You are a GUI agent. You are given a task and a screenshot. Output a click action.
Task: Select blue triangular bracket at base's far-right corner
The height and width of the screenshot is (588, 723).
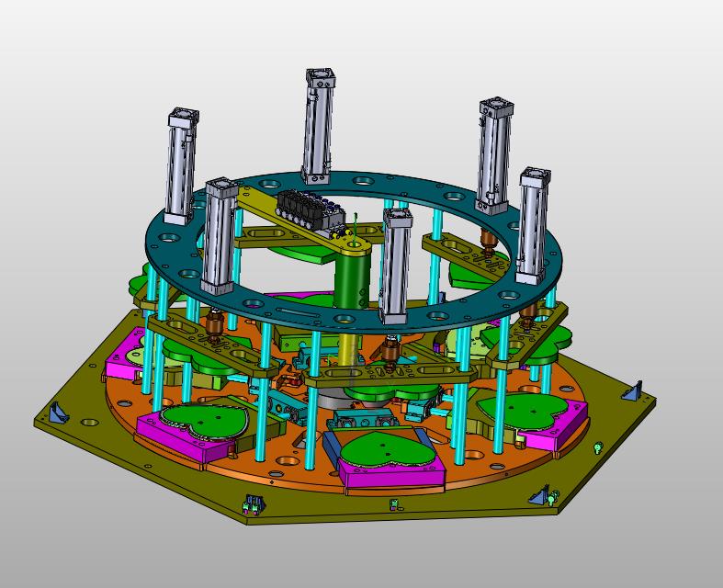pyautogui.click(x=633, y=391)
